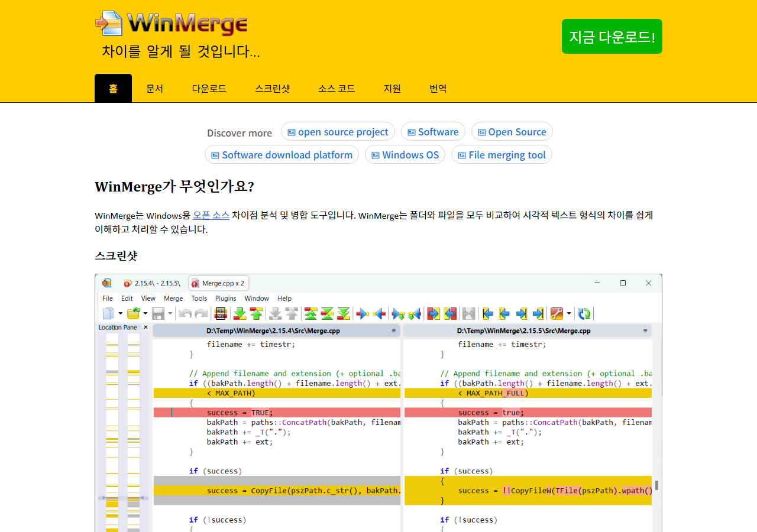This screenshot has width=757, height=532.
Task: Follow the 오픈 소스 hyperlink
Action: [x=211, y=215]
